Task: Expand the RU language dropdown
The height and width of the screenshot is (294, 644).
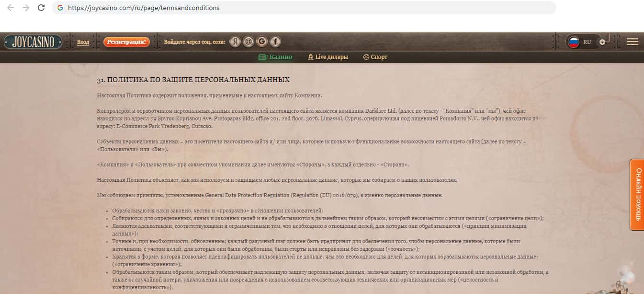Action: tap(602, 42)
